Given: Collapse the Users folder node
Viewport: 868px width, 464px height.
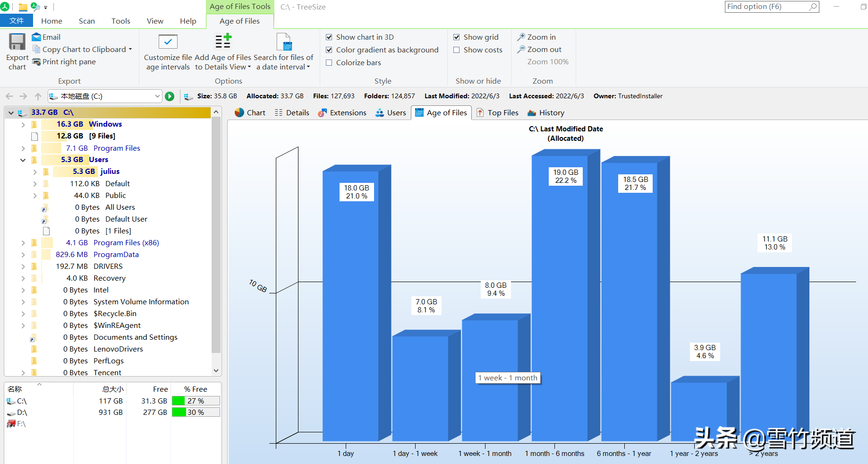Looking at the screenshot, I should click(x=23, y=160).
